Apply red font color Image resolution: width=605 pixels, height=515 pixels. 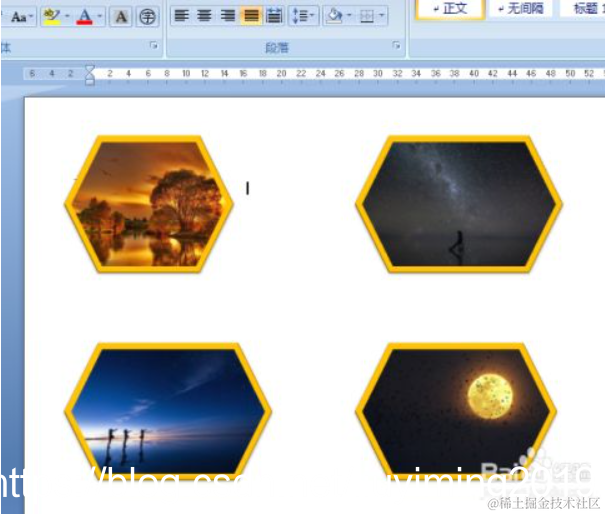(84, 17)
